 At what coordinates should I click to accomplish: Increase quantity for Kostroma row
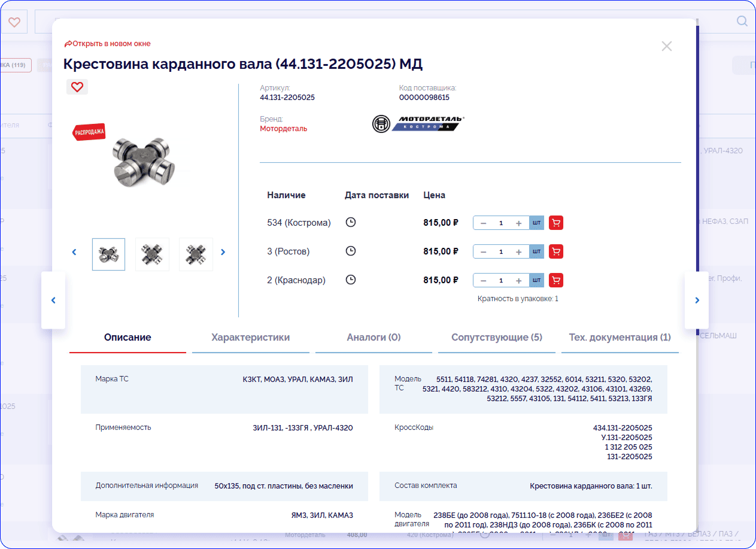point(518,223)
